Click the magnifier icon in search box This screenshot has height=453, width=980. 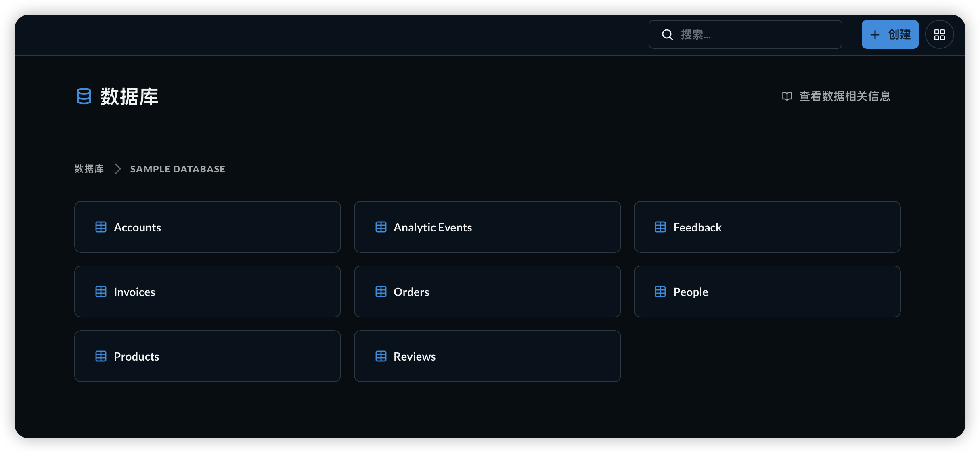coord(668,35)
